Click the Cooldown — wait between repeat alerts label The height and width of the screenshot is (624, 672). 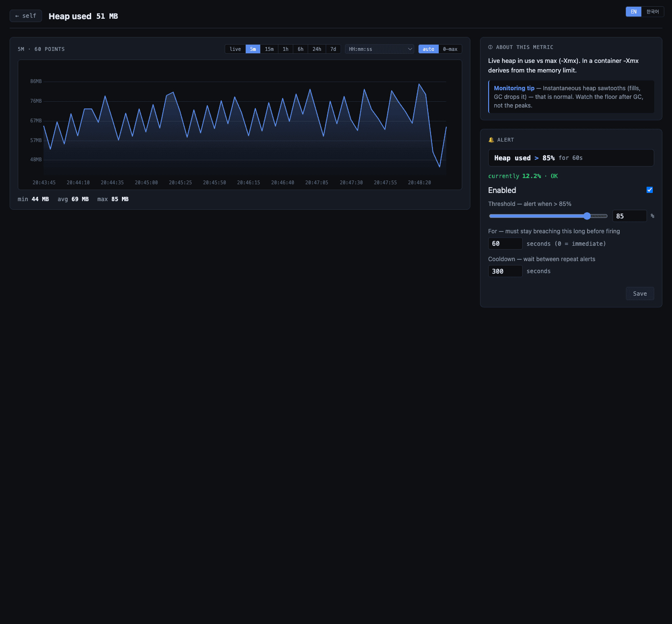point(542,259)
